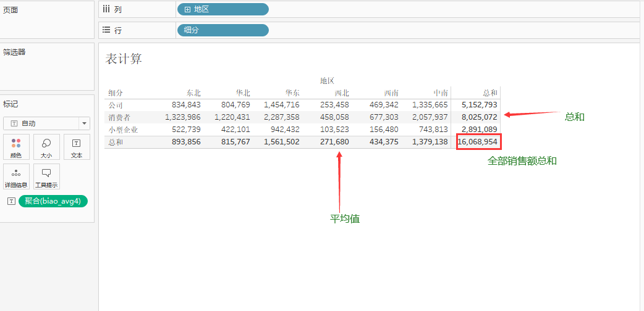The height and width of the screenshot is (311, 644).
Task: Click cell value 942,432
Action: 285,130
